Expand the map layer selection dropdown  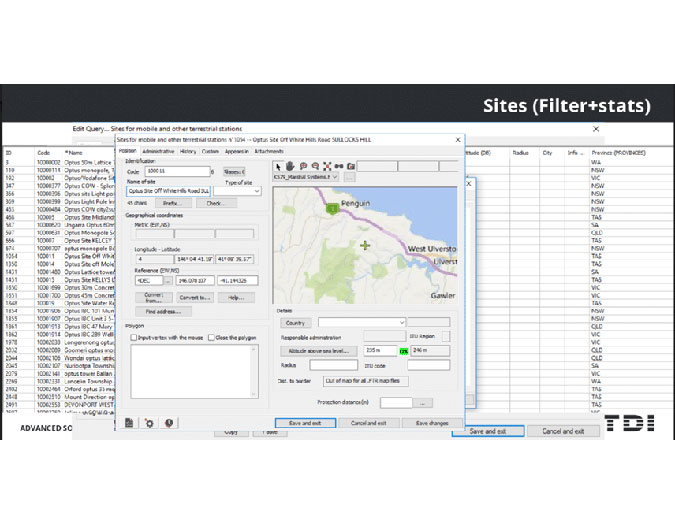tap(335, 177)
